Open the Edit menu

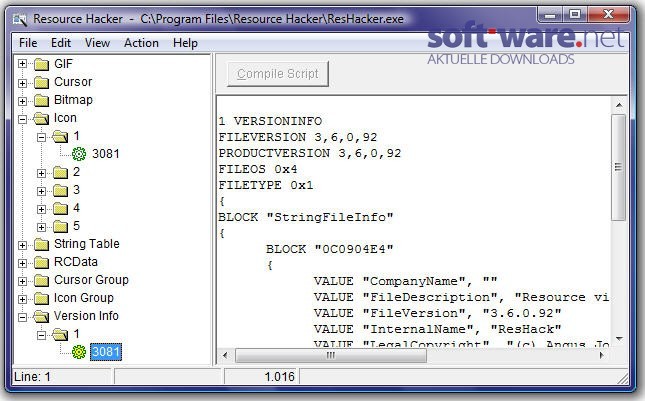click(x=61, y=43)
